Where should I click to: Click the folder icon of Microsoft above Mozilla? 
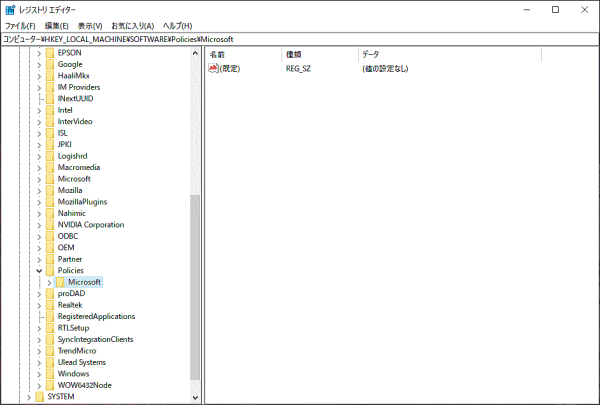click(50, 179)
